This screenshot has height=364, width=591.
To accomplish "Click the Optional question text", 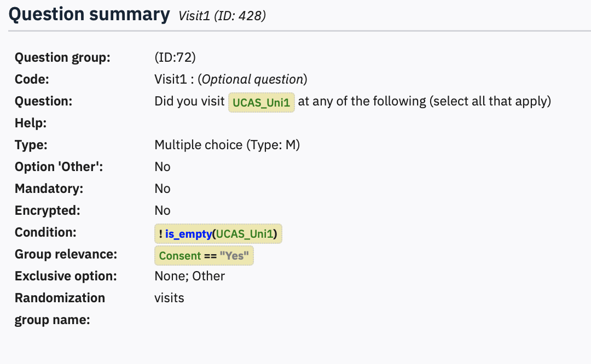I will pos(252,79).
